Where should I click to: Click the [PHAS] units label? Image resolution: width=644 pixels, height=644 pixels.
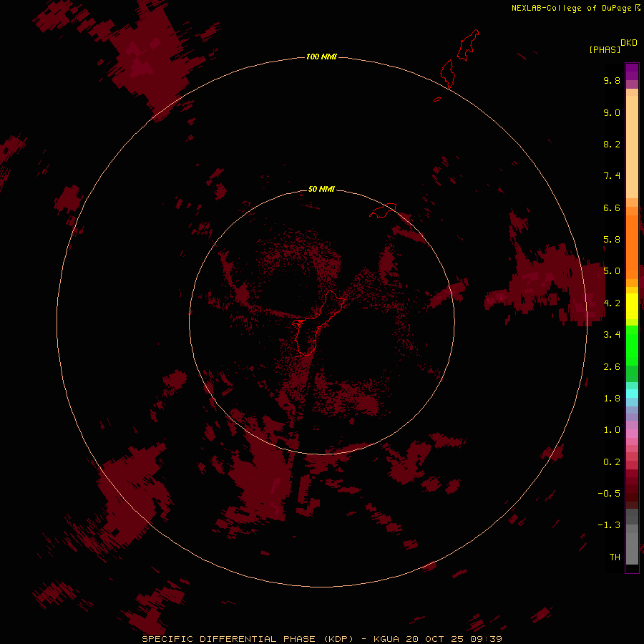(605, 50)
